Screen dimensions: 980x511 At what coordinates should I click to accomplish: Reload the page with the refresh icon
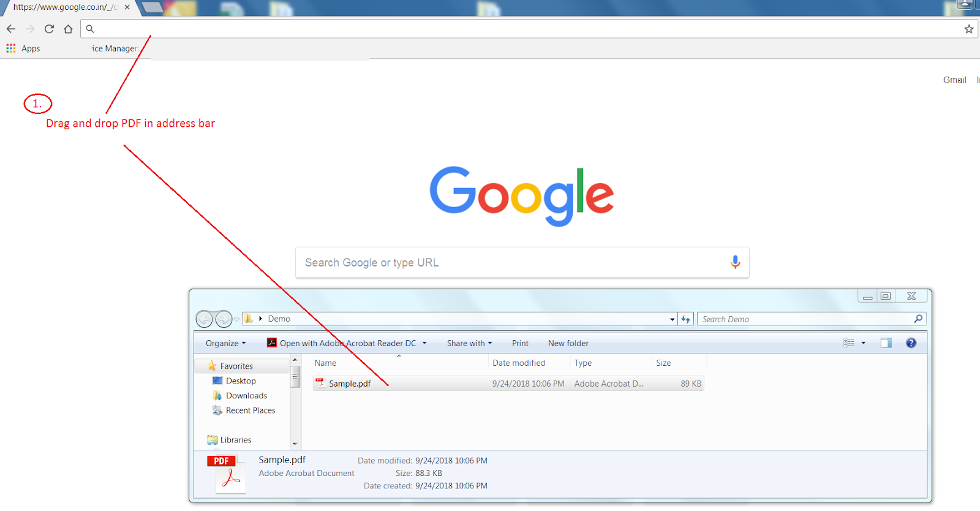[x=49, y=29]
